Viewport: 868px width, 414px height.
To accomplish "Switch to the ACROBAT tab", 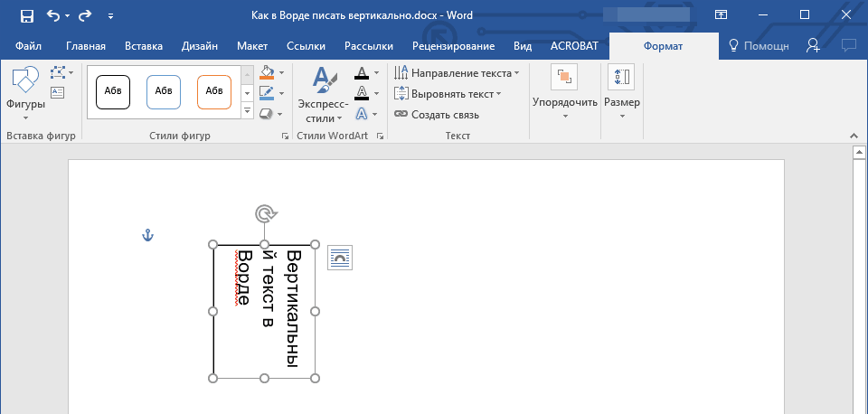I will point(574,46).
